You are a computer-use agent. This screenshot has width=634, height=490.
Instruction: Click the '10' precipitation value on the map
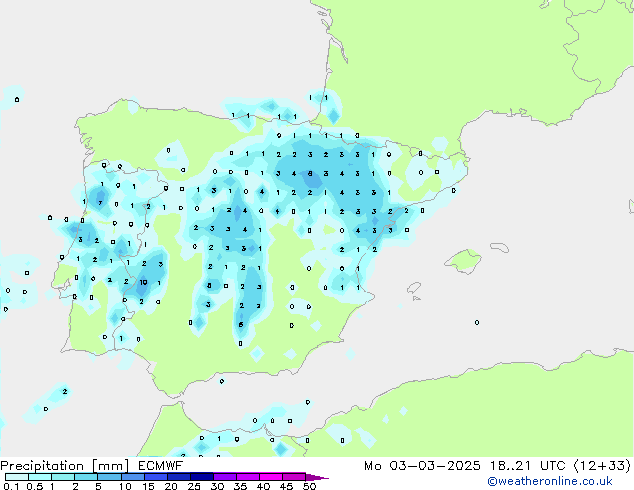[143, 282]
